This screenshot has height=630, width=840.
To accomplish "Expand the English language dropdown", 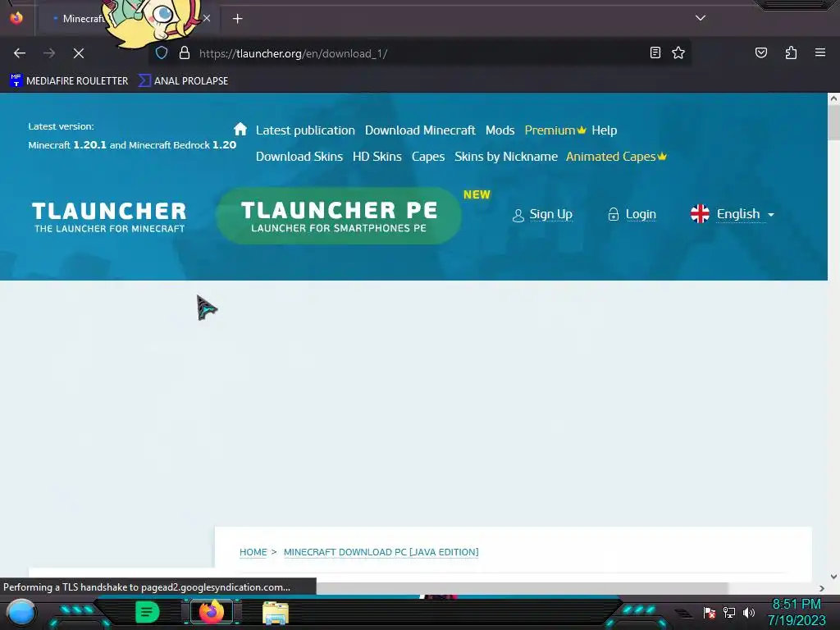I will 745,214.
